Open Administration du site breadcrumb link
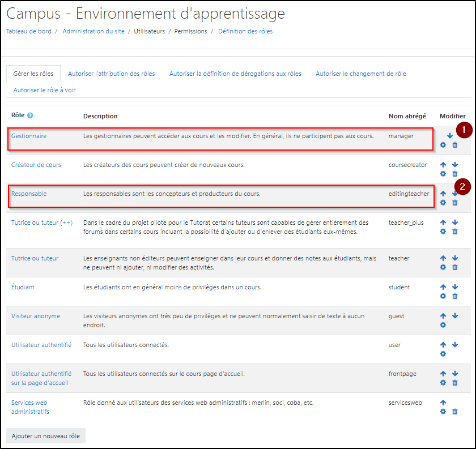Image resolution: width=476 pixels, height=449 pixels. tap(93, 32)
